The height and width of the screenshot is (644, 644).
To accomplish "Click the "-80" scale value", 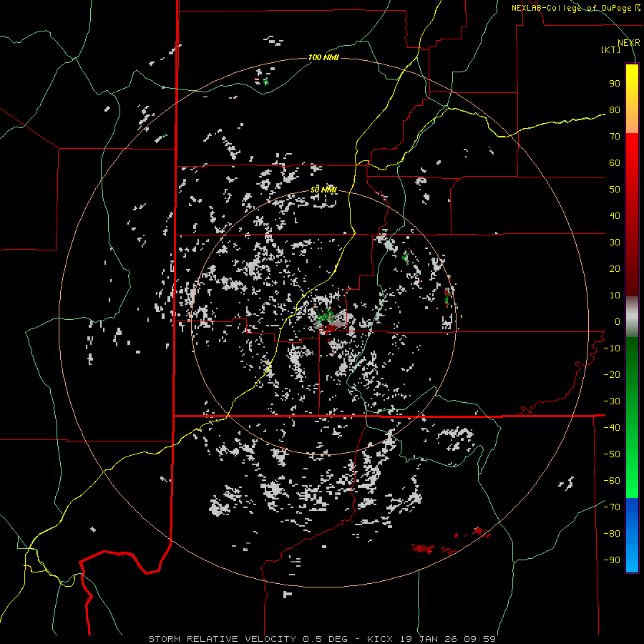I will tap(612, 534).
